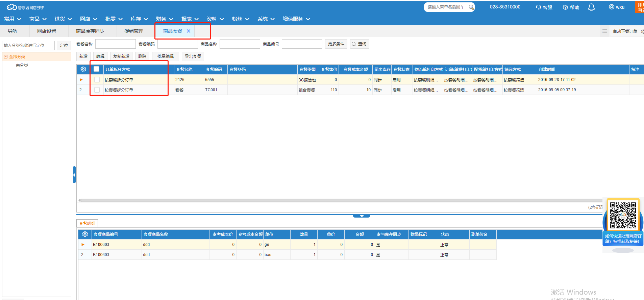Open 更多条件 filter options

(x=336, y=44)
